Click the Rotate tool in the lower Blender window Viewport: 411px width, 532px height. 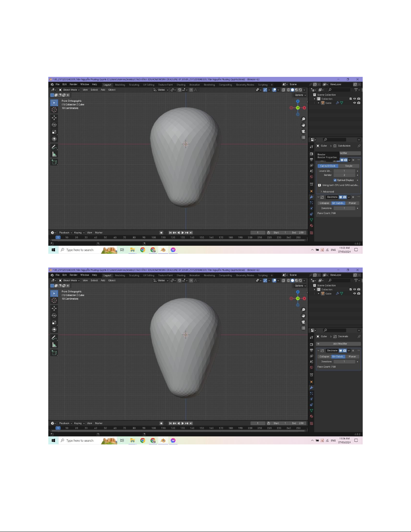[54, 316]
